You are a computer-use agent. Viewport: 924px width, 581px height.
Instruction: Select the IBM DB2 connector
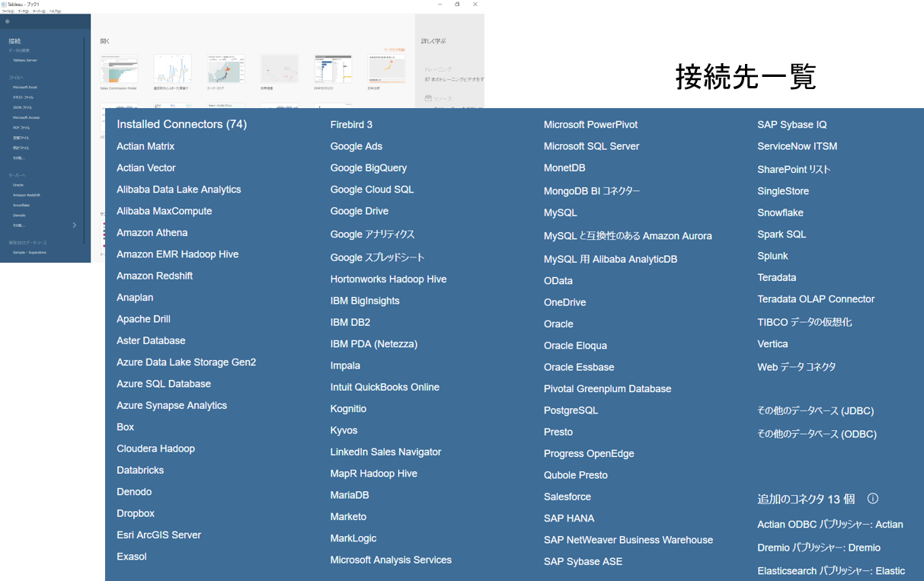tap(350, 323)
